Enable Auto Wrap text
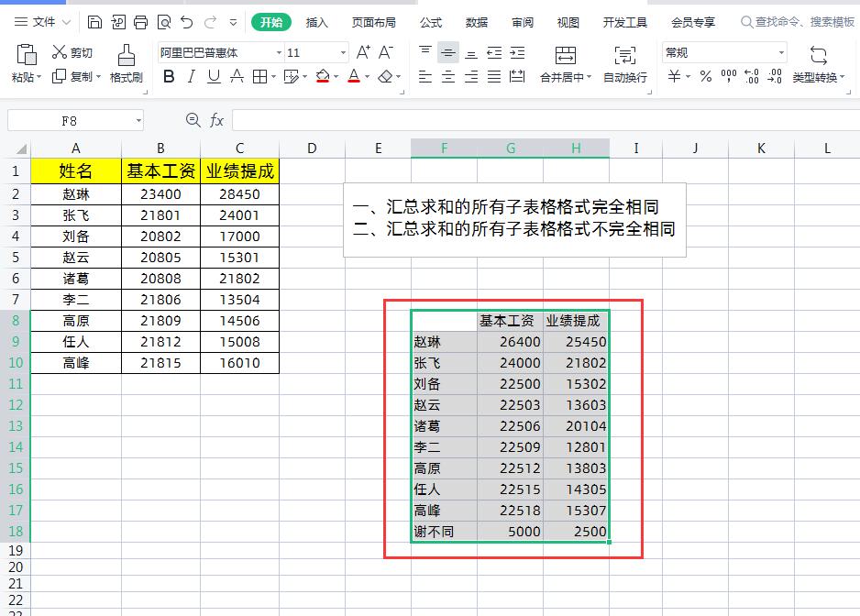 [625, 64]
